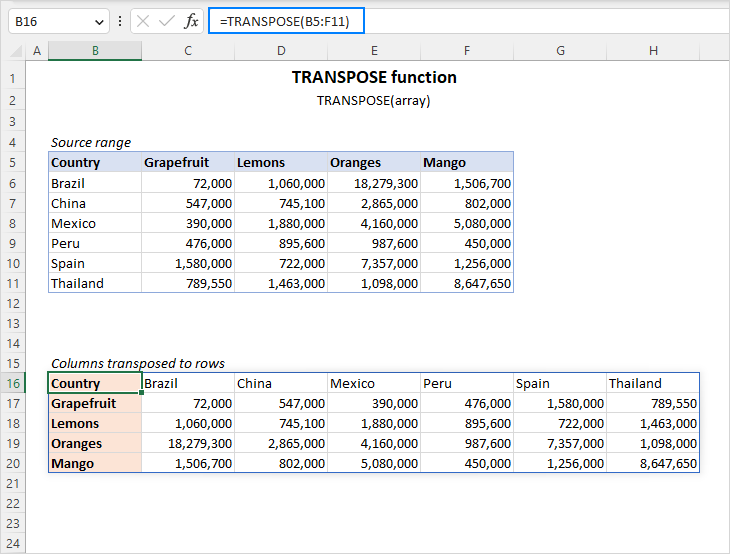Screen dimensions: 730x554
Task: Click the Enter checkmark icon in formula bar
Action: [x=167, y=21]
